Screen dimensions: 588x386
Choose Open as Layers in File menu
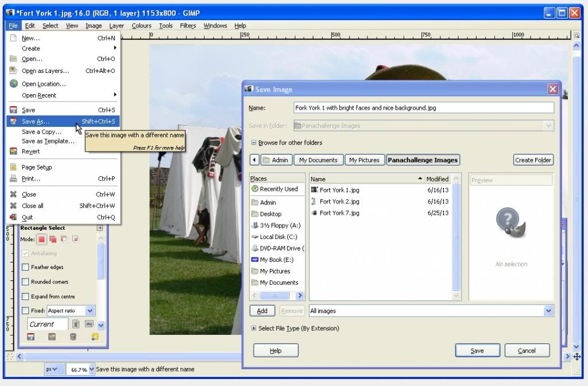pyautogui.click(x=63, y=71)
